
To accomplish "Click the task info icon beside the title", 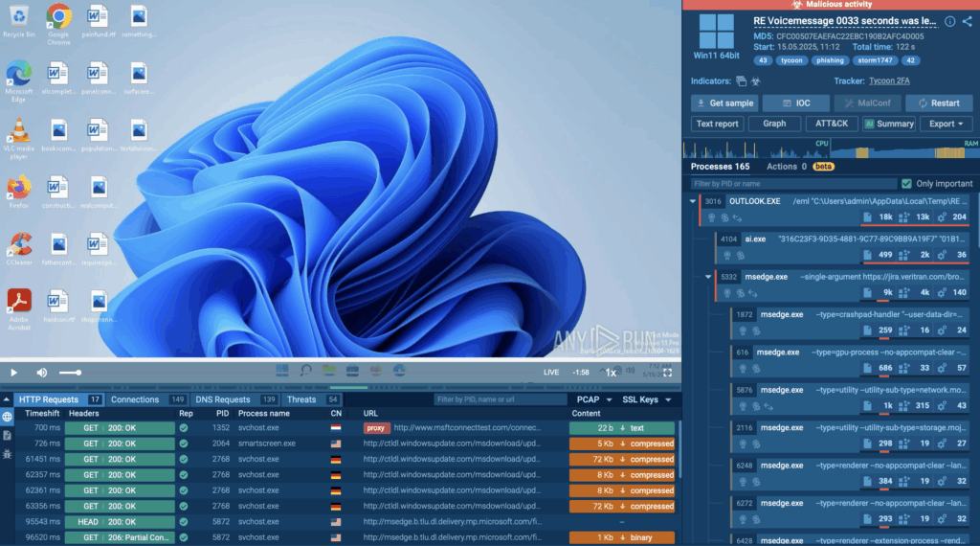I will 949,21.
